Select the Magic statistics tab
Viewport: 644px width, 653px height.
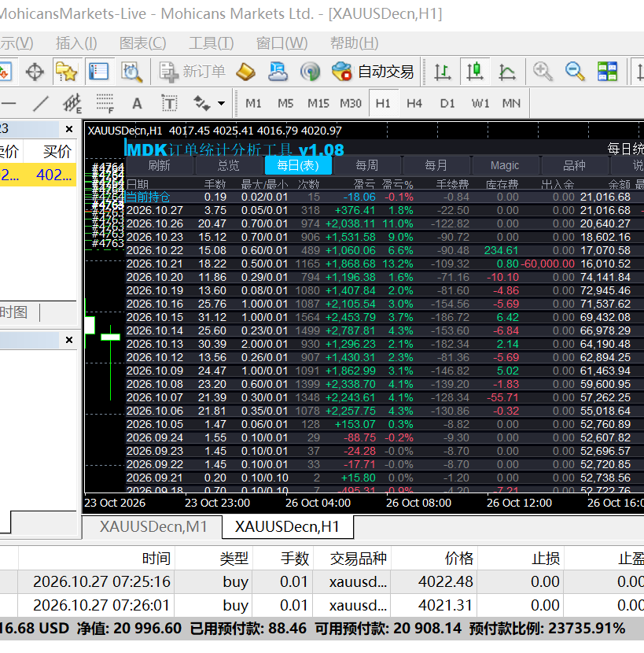point(505,165)
